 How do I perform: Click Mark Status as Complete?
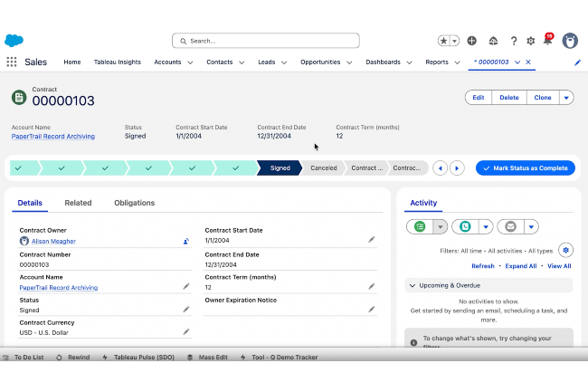point(525,168)
